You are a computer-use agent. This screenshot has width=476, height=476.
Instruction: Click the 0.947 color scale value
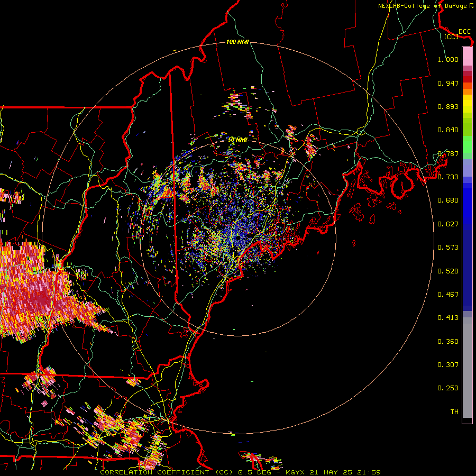coord(448,83)
